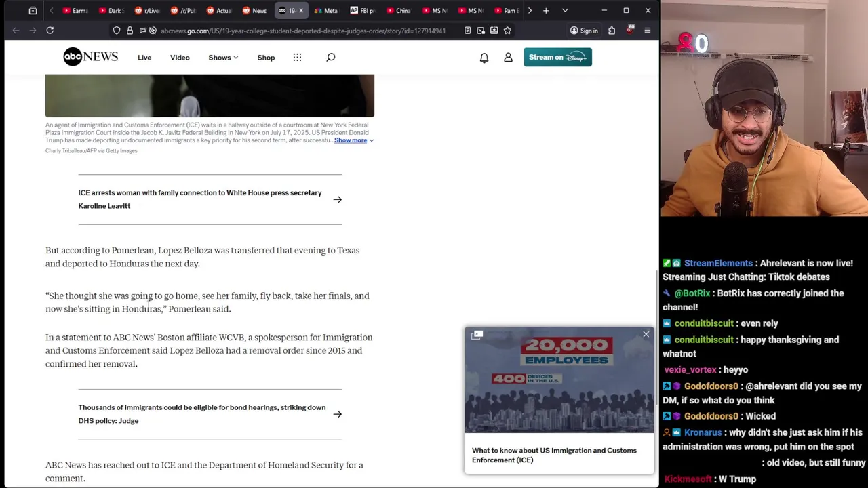
Task: Click the 'Charly Triballeau/AFP via Getty Images' credit
Action: click(92, 151)
